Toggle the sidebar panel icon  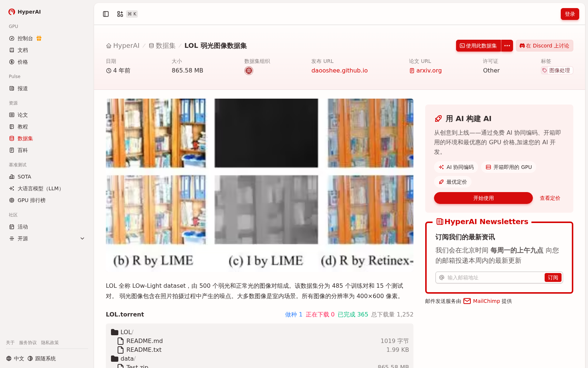tap(106, 14)
